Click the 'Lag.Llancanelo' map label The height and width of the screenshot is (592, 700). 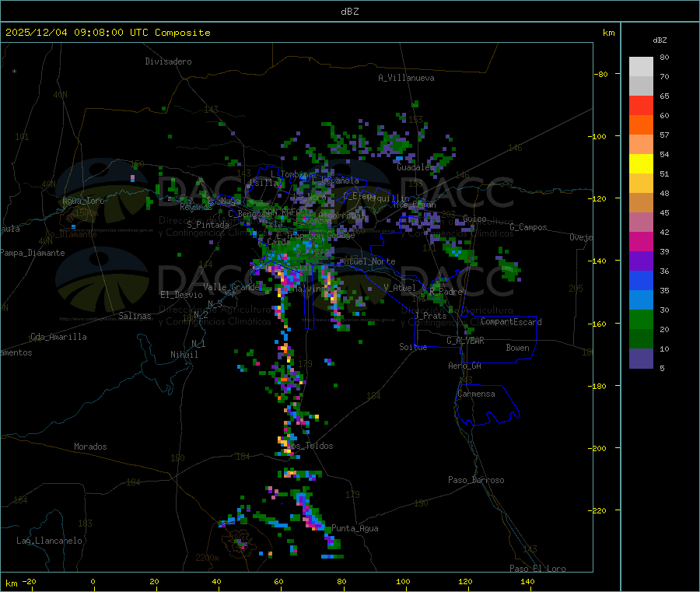coord(50,541)
